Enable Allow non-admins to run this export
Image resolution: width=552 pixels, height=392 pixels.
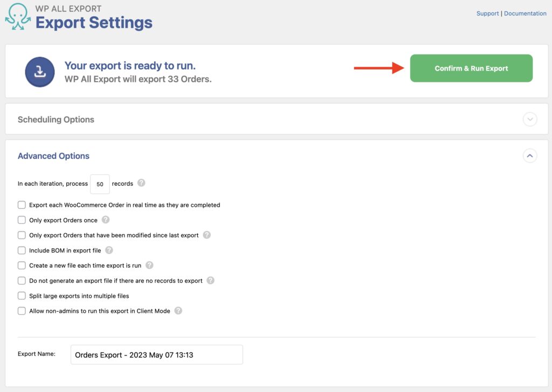pos(22,311)
